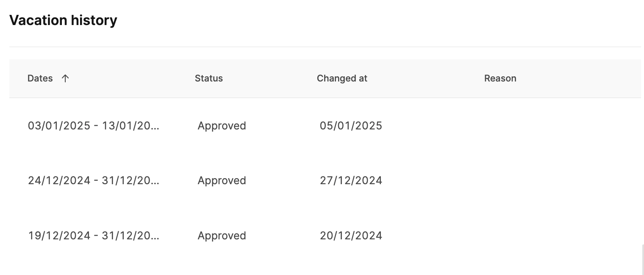Click the 27/12/2024 changed-at date
Screen dimensions: 644x275
(x=351, y=180)
